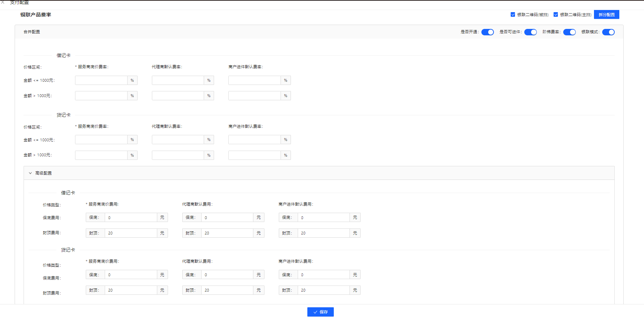
Task: Toggle the 银联模式 switch
Action: click(608, 32)
